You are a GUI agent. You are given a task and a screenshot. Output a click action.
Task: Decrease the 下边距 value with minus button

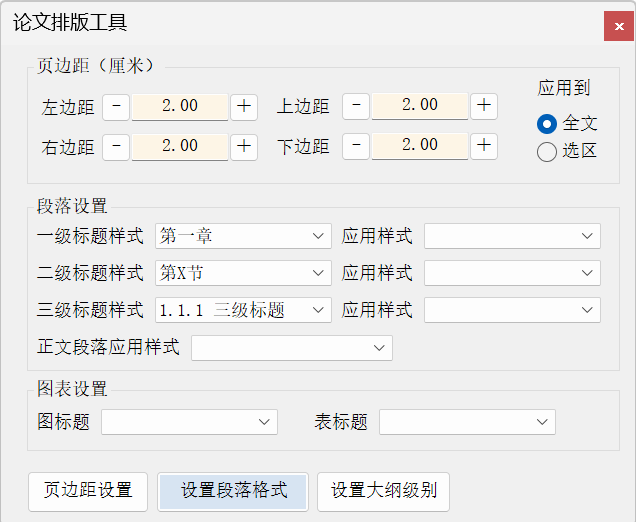tap(356, 145)
